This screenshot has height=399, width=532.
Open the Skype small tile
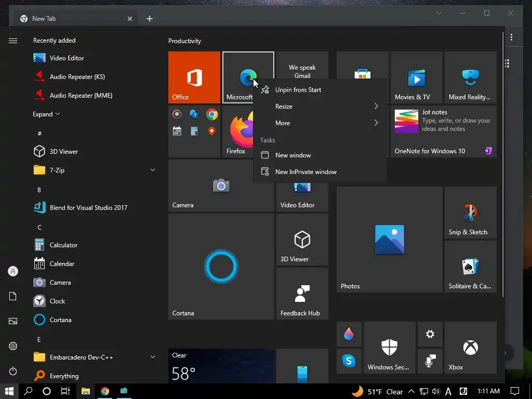[x=349, y=361]
